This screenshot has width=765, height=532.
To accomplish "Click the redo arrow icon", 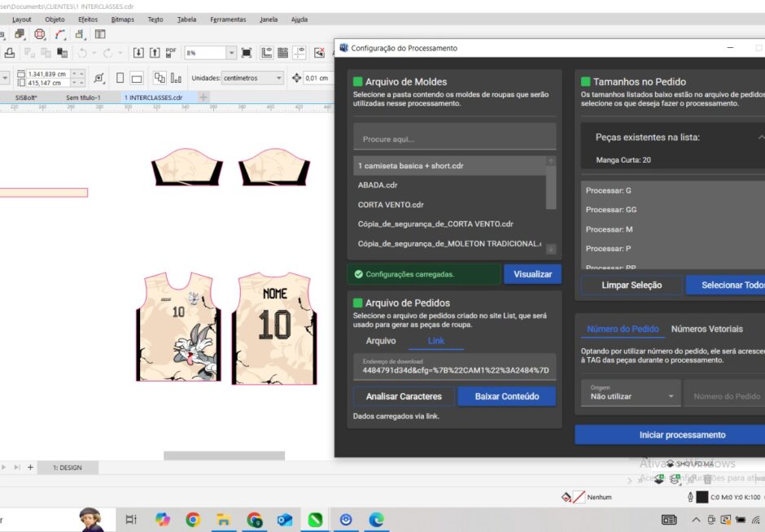I will (107, 53).
